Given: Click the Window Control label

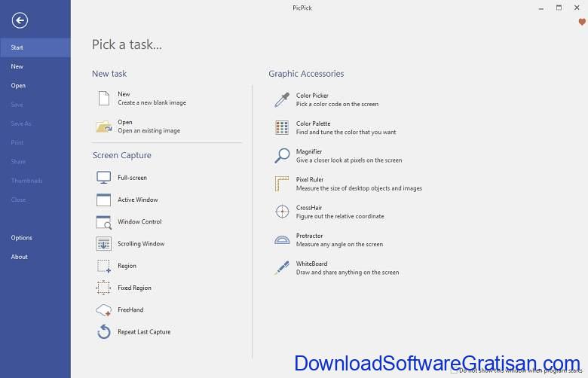Looking at the screenshot, I should [139, 222].
